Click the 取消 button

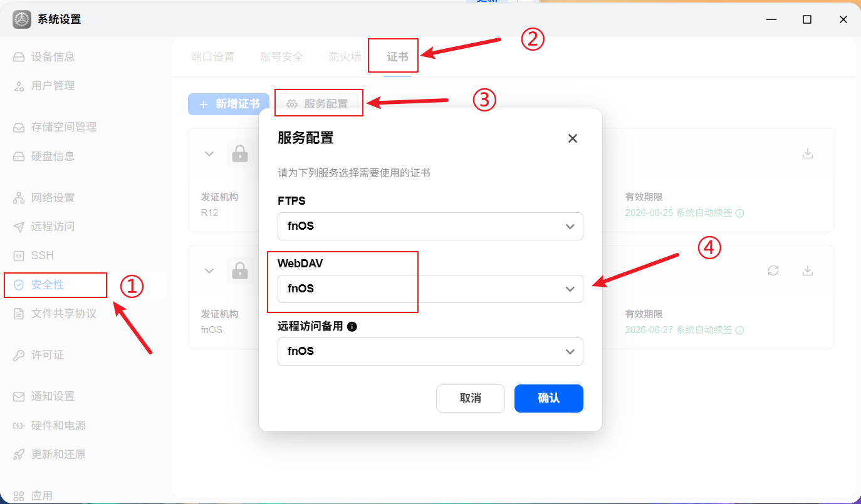471,398
